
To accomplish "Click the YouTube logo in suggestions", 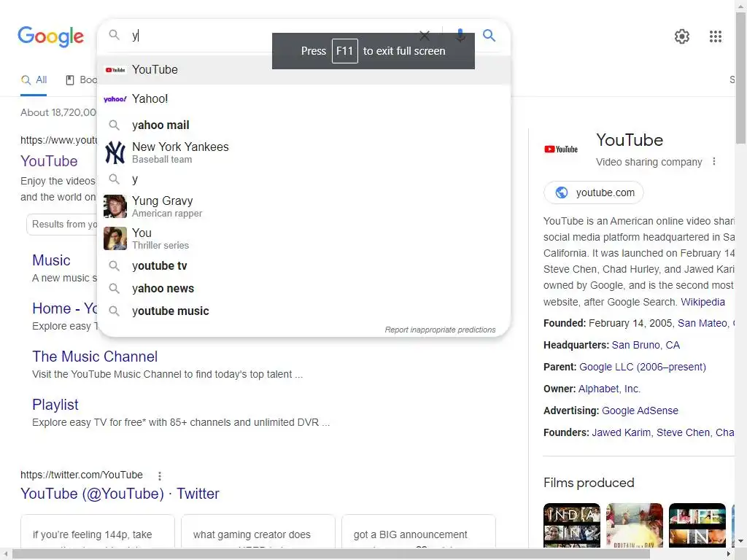I will (115, 70).
